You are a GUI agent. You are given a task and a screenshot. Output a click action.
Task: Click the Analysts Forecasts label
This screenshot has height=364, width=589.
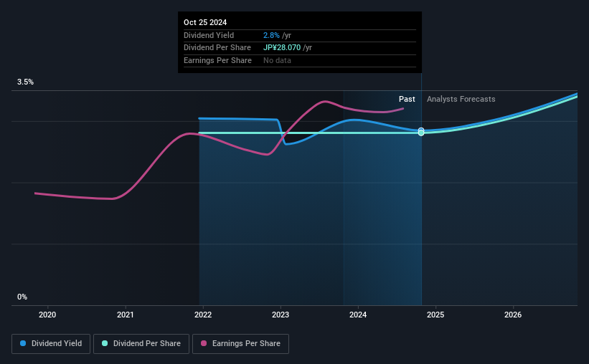pyautogui.click(x=461, y=99)
